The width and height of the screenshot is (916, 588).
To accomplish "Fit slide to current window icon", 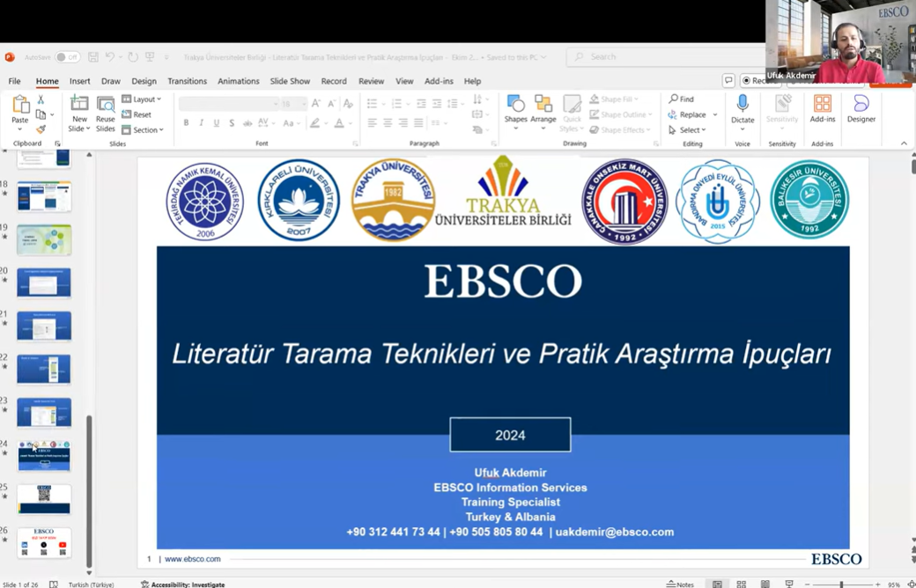I will (912, 584).
